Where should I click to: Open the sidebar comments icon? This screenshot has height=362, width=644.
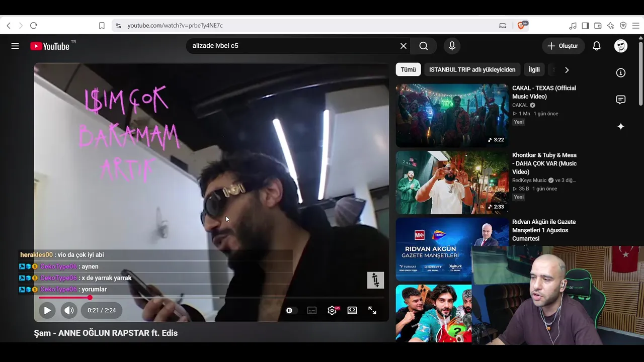coord(621,100)
